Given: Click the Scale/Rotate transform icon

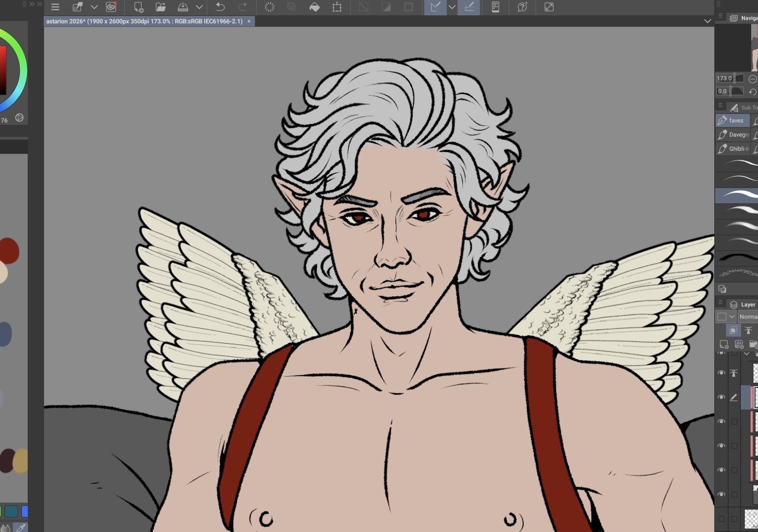Looking at the screenshot, I should click(337, 7).
